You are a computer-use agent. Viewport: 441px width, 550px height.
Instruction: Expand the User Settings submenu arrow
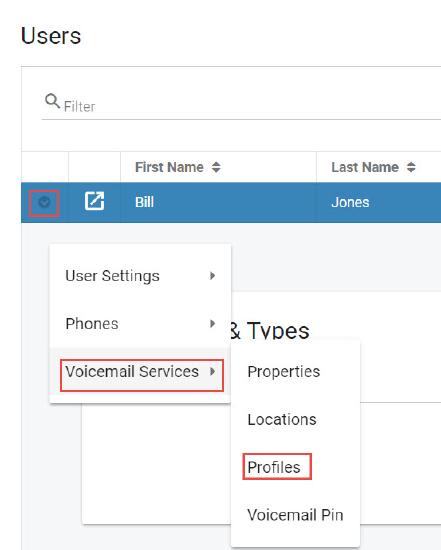[212, 276]
